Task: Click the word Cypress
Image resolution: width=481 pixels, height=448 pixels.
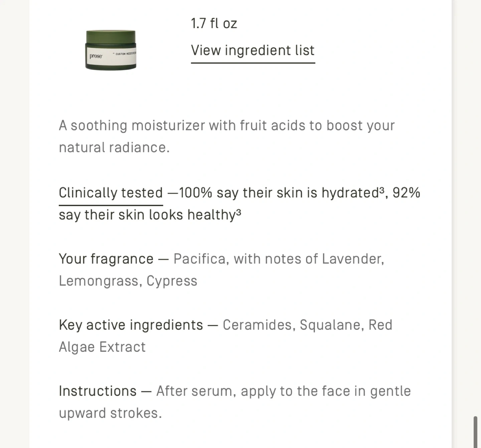Action: (172, 281)
